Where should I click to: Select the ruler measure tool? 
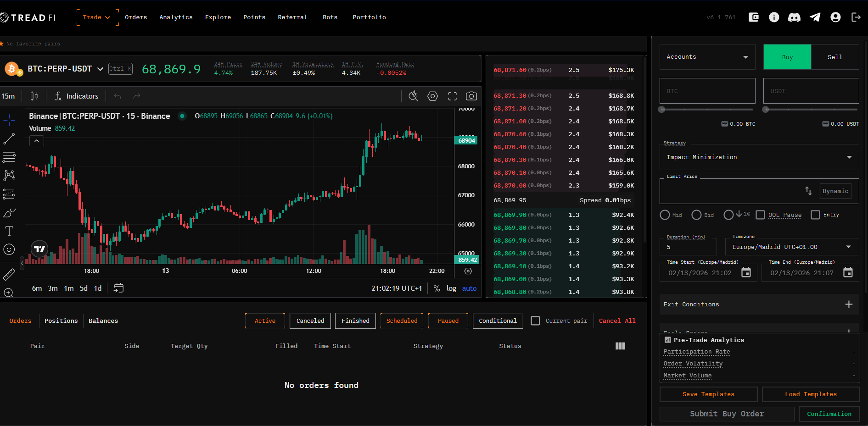pos(9,274)
